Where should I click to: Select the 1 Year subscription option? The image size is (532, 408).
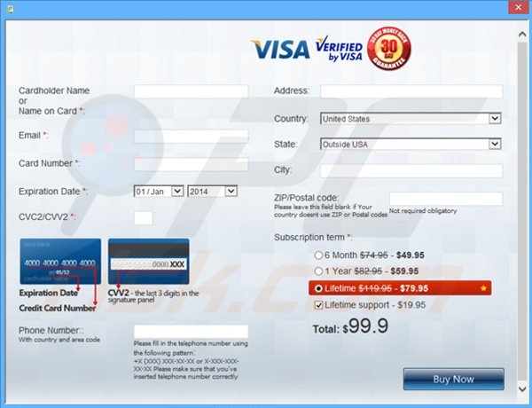pos(318,271)
